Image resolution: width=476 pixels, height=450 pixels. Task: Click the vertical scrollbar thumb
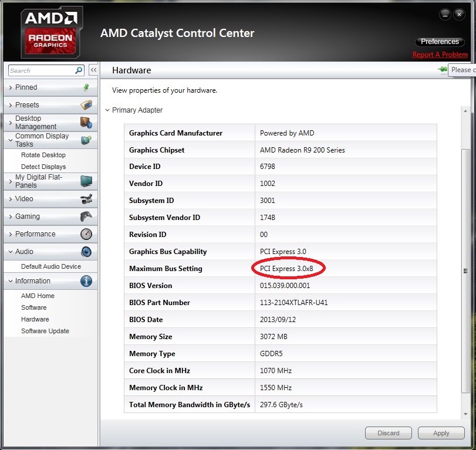[465, 270]
